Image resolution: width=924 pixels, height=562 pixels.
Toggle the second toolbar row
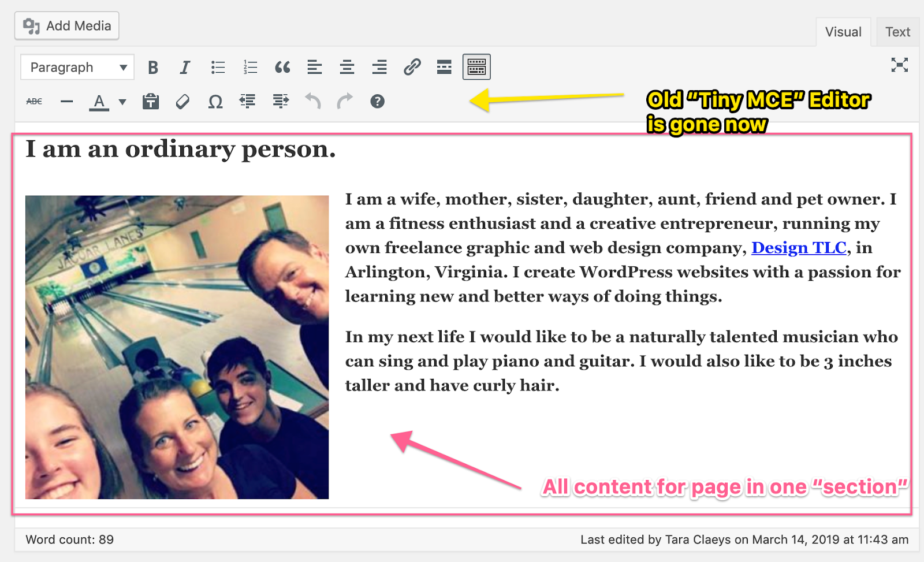[476, 67]
